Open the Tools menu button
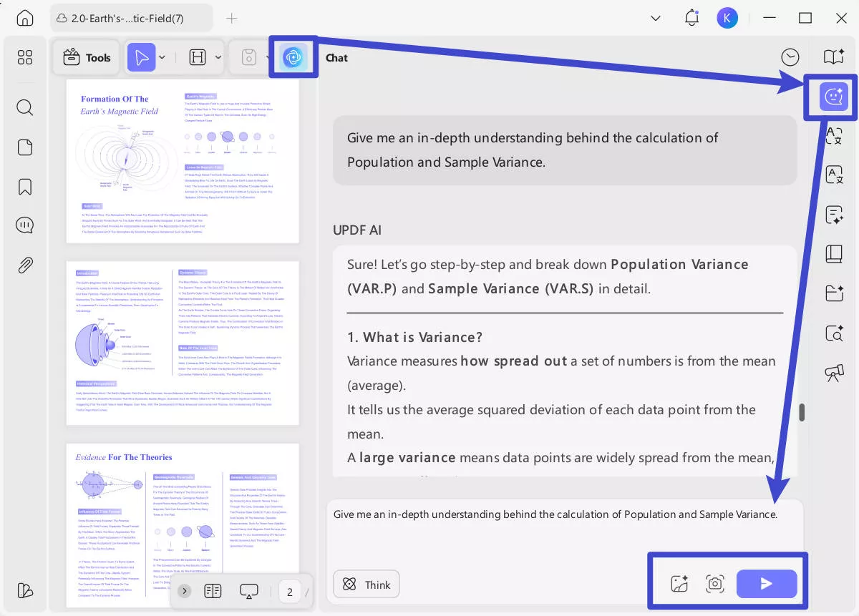 point(87,57)
